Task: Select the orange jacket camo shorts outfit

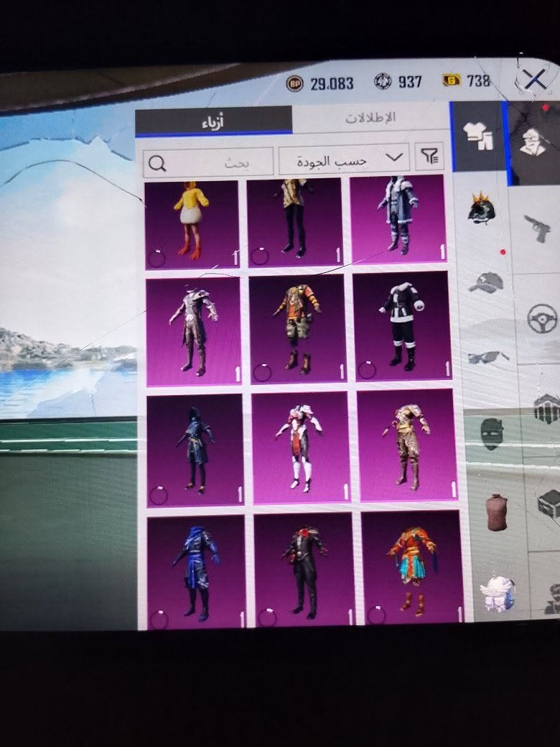Action: click(298, 329)
